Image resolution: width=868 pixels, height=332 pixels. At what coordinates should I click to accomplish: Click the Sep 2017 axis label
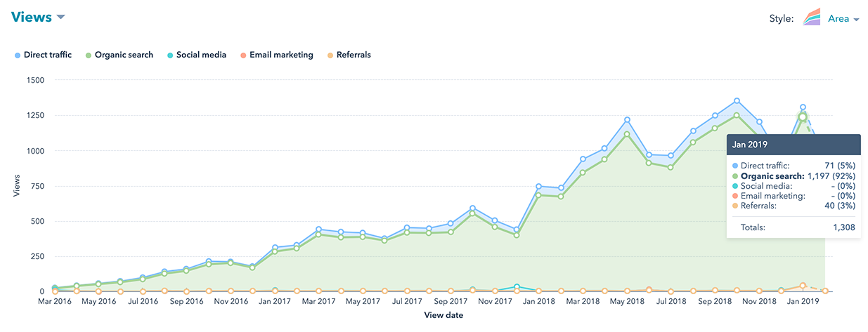point(451,302)
